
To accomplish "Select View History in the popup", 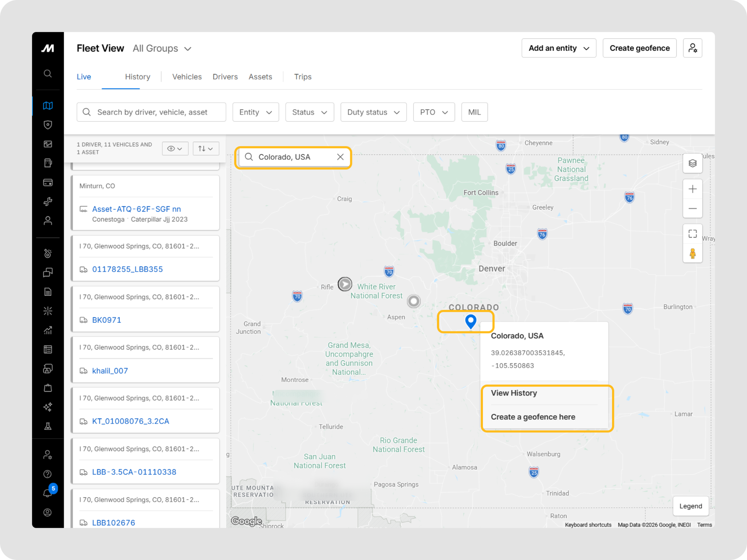I will click(514, 393).
